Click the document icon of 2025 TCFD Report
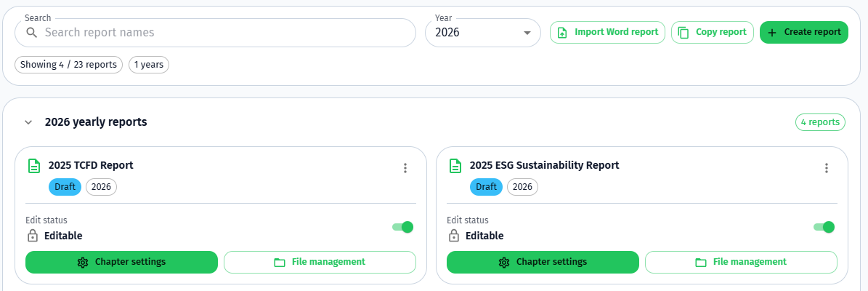Screen dimensions: 868x291 point(34,166)
